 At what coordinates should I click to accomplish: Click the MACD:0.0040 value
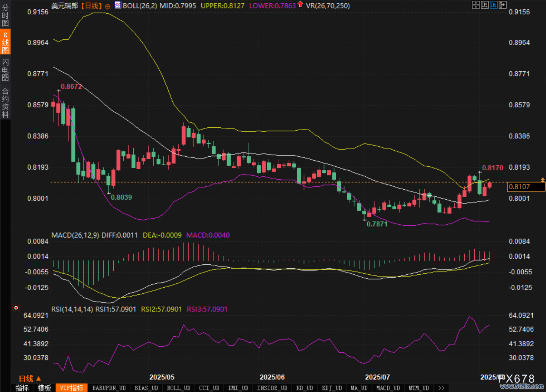[x=208, y=235]
